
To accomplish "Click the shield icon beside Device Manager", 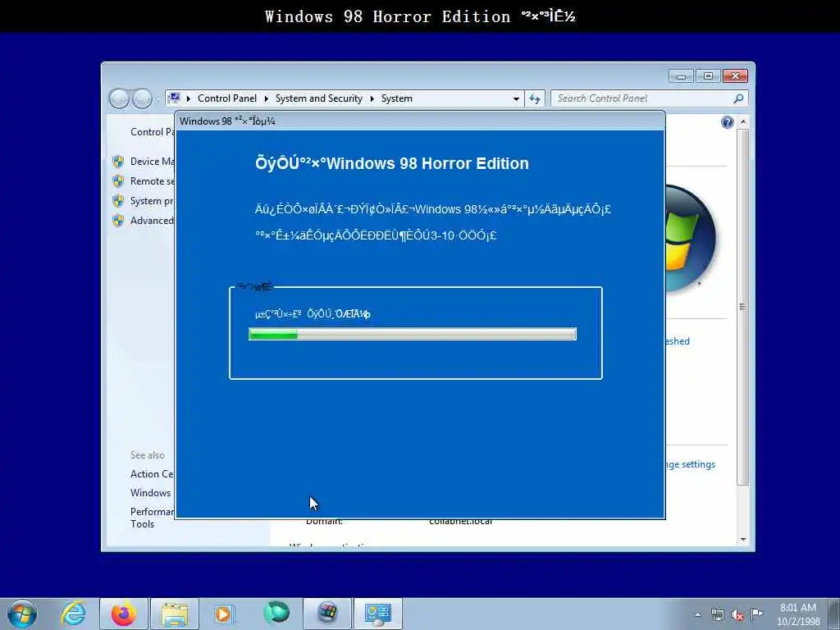I will tap(118, 162).
